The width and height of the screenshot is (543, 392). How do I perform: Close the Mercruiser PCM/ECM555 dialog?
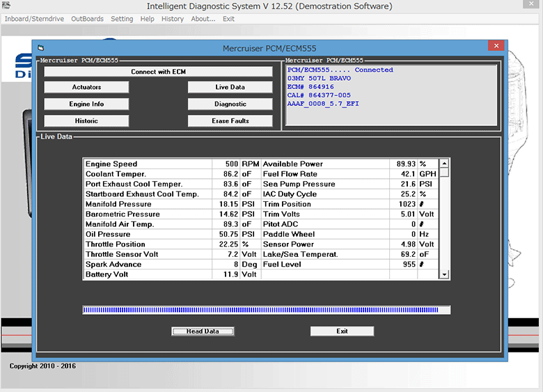tap(496, 46)
